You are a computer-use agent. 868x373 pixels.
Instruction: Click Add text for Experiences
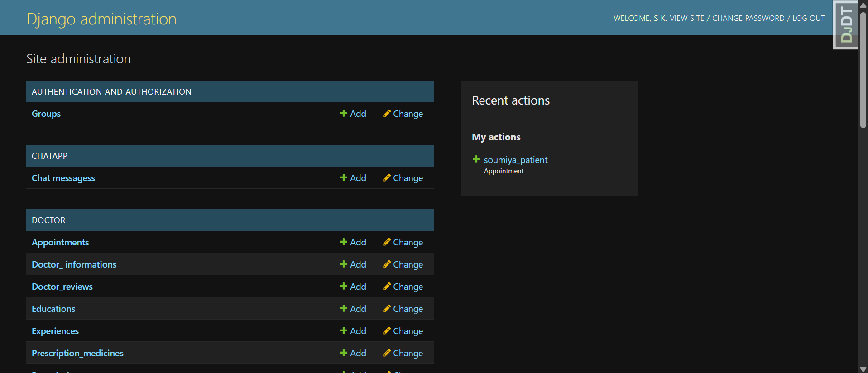358,331
